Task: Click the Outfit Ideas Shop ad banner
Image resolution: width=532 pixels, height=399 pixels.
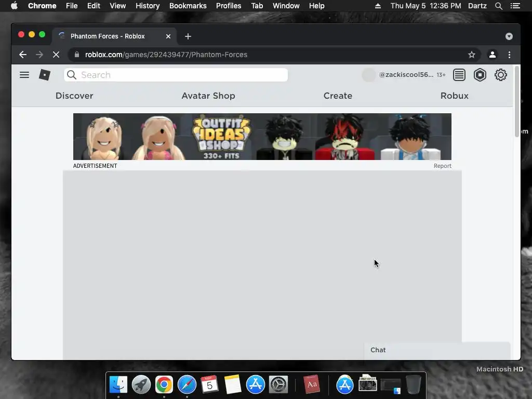Action: click(x=262, y=137)
